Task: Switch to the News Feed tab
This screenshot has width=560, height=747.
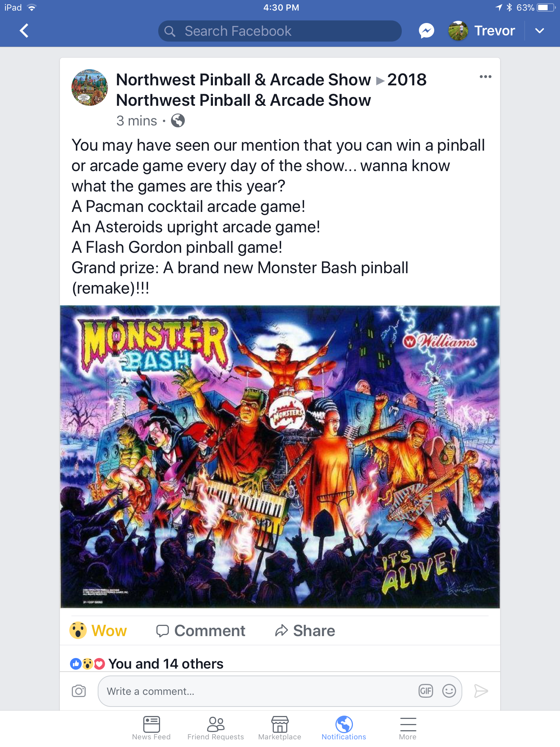Action: 151,728
